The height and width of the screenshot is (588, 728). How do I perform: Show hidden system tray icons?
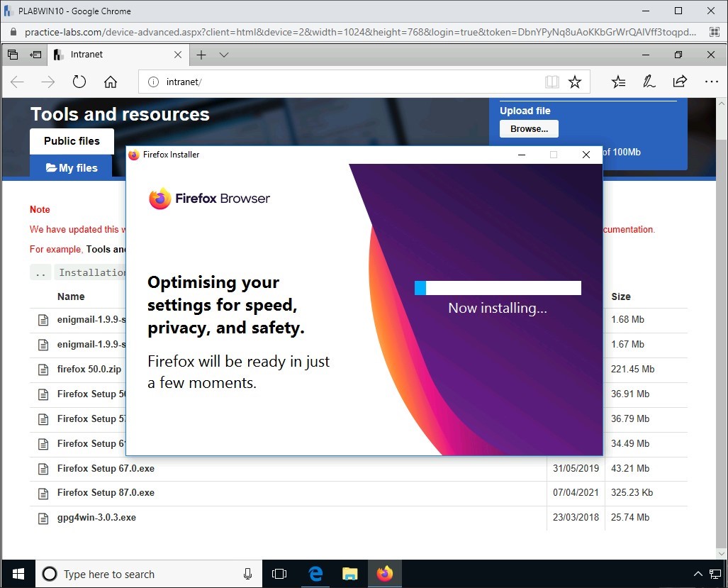[697, 574]
